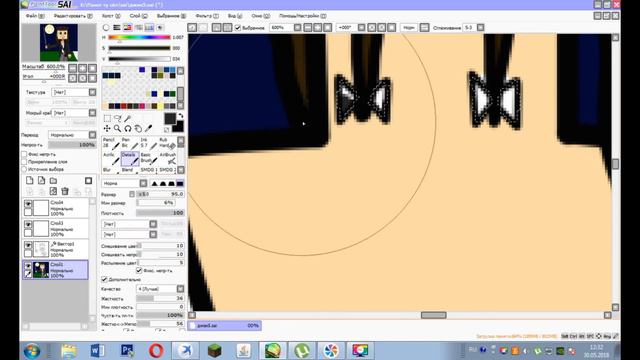640x360 pixels.
Task: Adjust the Непрозр-ть layer opacity slider
Action: 72,144
